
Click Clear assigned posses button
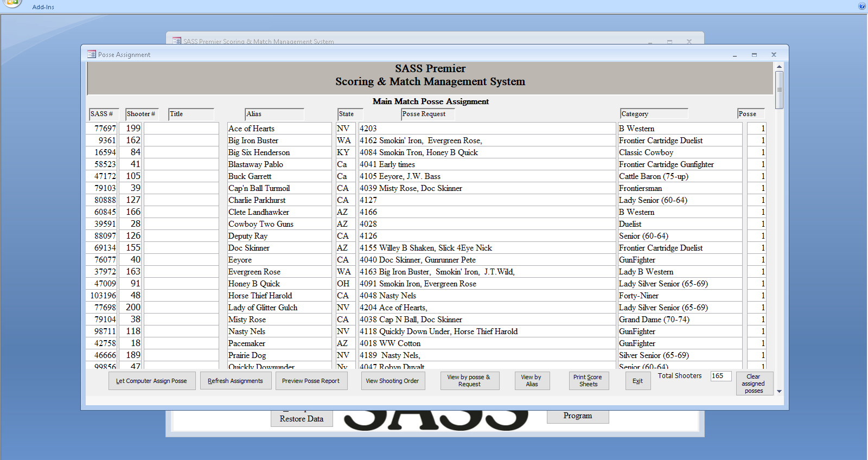(x=754, y=384)
